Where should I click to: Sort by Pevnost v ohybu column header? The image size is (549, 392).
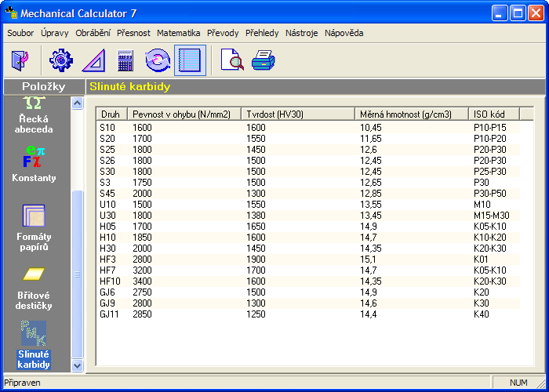[184, 114]
